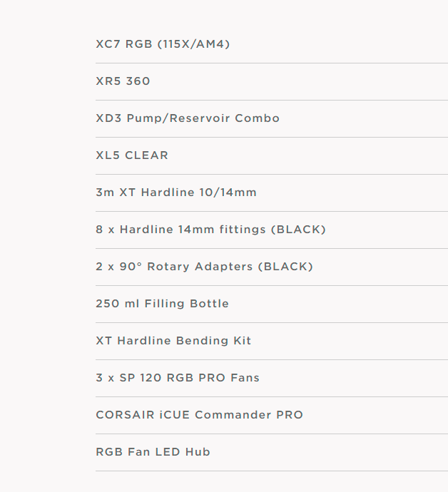Screen dimensions: 448x492
Task: Click the word Bottle in filling row
Action: pos(210,304)
